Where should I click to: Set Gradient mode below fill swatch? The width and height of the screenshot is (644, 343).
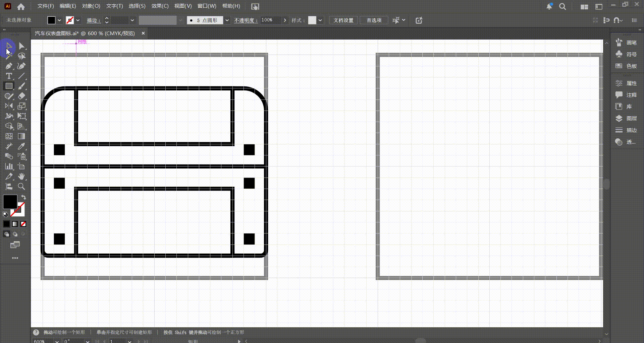[x=15, y=224]
